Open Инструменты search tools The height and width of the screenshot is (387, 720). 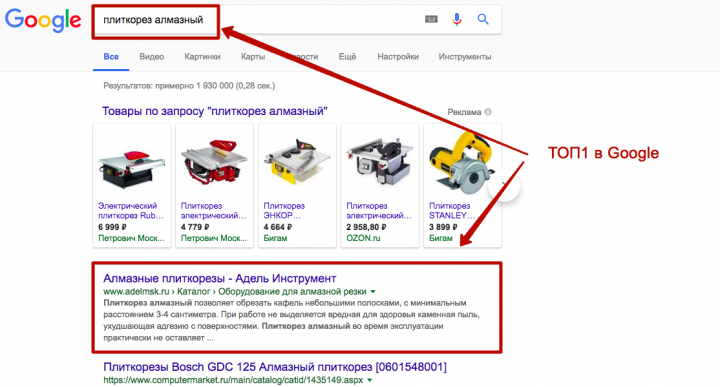[465, 56]
